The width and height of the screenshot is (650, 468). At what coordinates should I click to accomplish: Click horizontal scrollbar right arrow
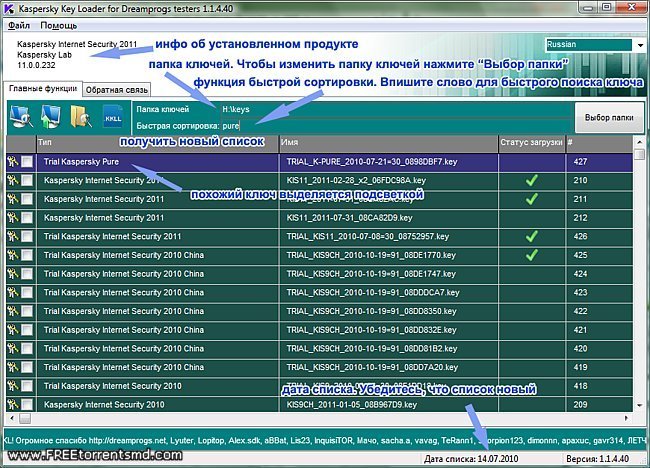tap(626, 418)
